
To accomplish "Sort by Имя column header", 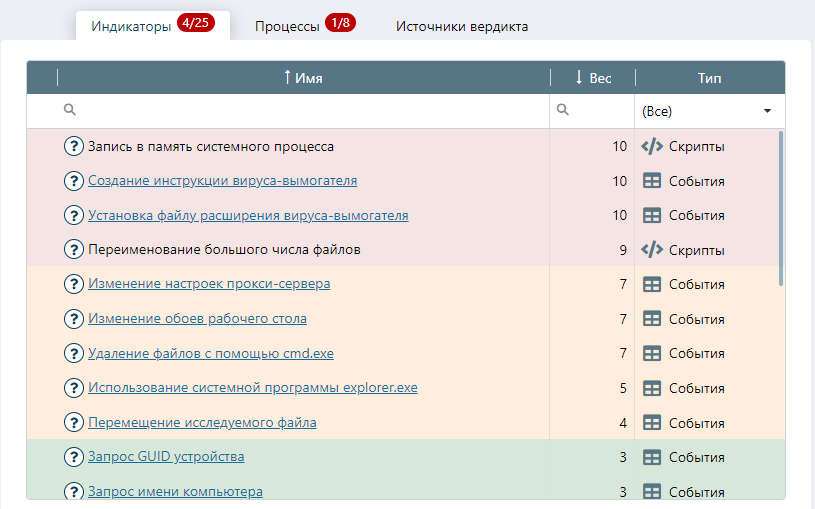I will (x=304, y=78).
